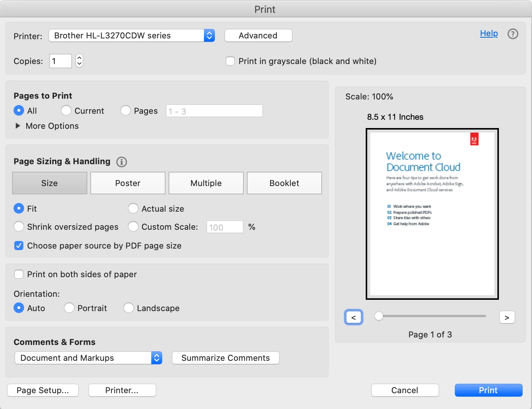Uncheck Choose paper source by PDF page size

[x=19, y=246]
